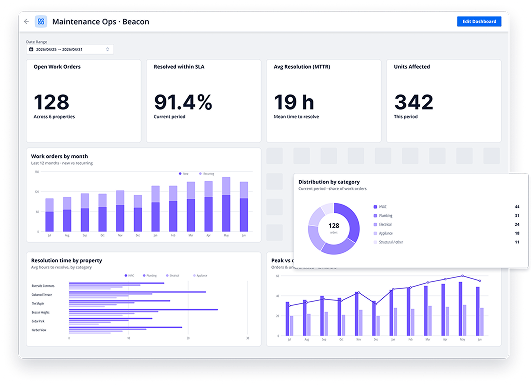
Task: Click the Open Work Orders card title
Action: (x=57, y=67)
